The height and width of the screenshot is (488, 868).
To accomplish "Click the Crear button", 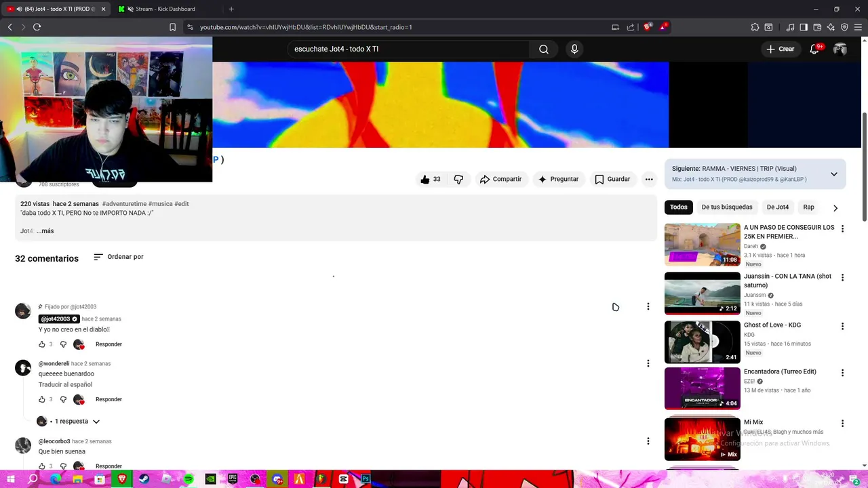I will [780, 49].
